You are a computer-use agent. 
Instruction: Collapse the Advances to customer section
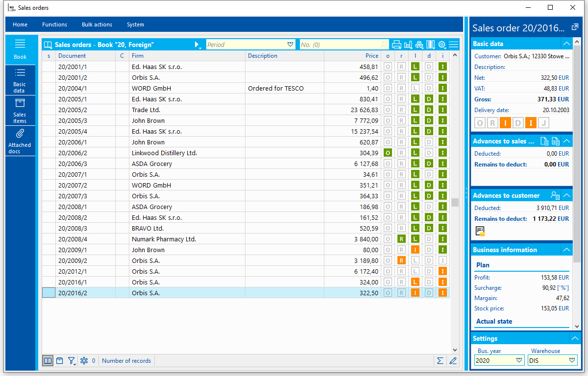566,195
